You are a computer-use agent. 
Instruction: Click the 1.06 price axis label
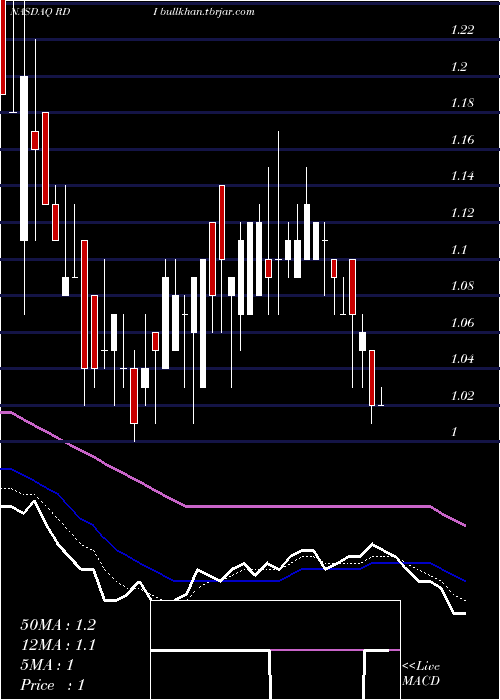click(x=462, y=323)
